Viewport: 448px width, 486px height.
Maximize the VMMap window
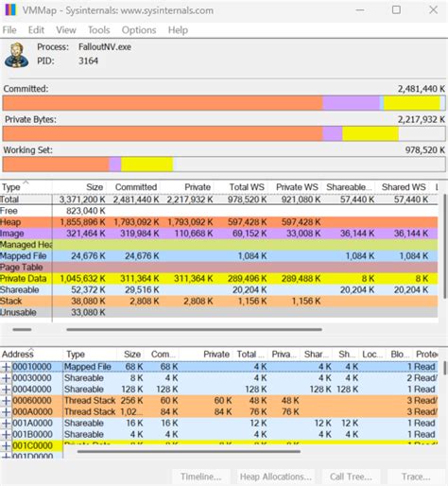click(x=396, y=10)
